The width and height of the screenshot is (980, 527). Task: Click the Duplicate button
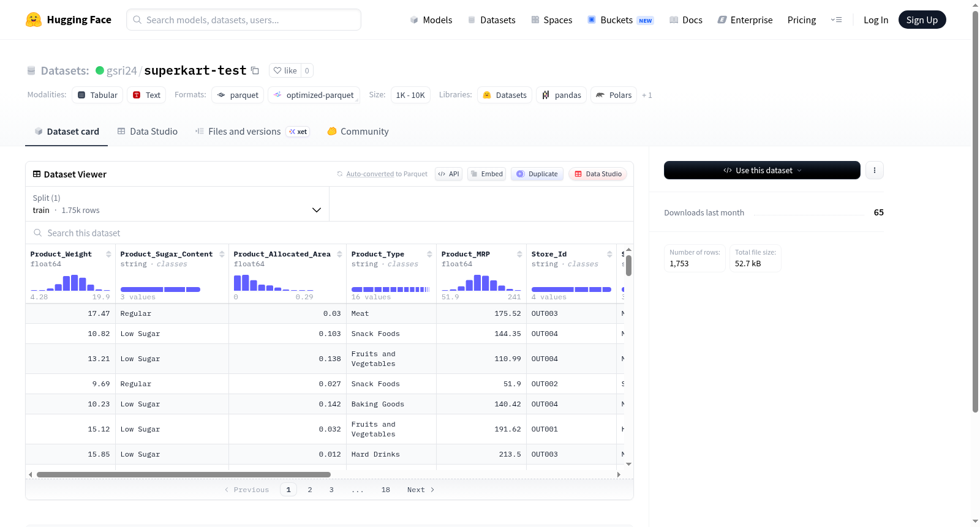537,174
